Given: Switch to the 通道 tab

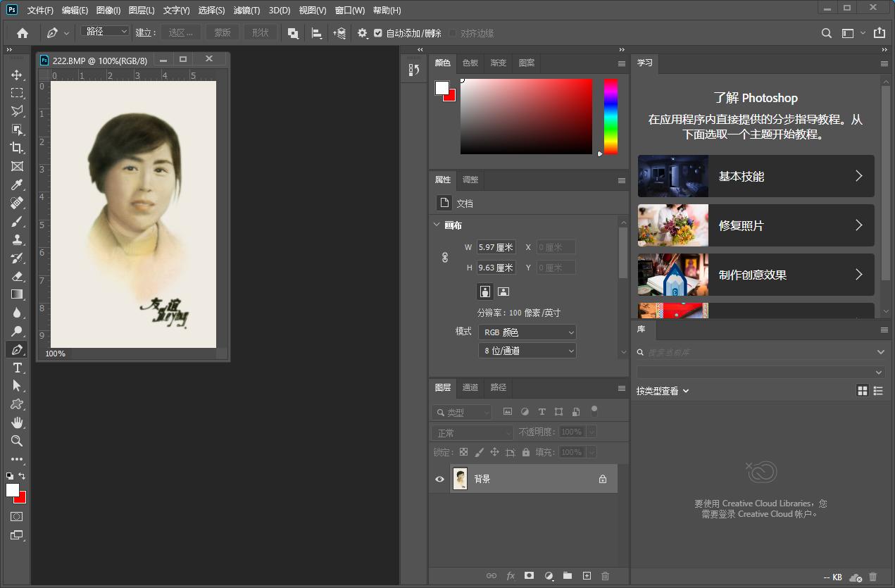Looking at the screenshot, I should click(x=470, y=387).
